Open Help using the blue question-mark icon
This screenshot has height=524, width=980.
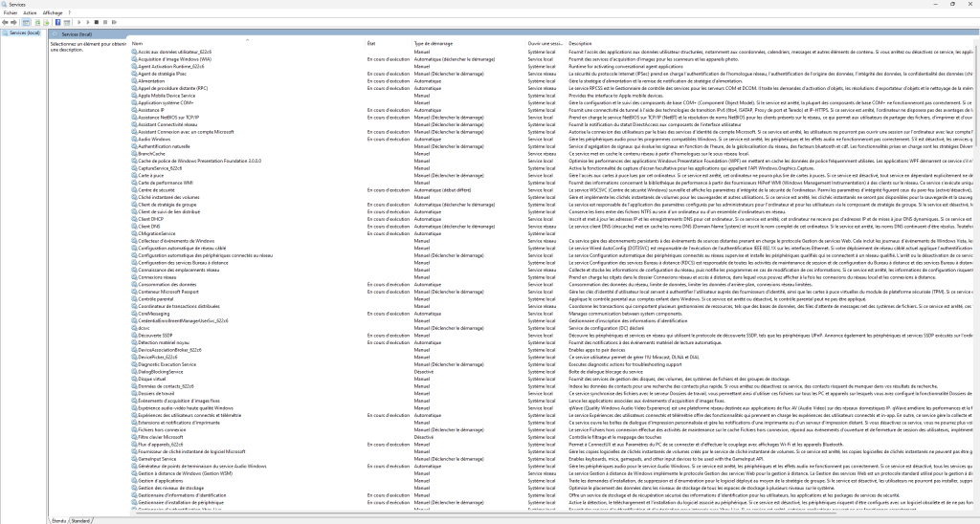click(57, 21)
